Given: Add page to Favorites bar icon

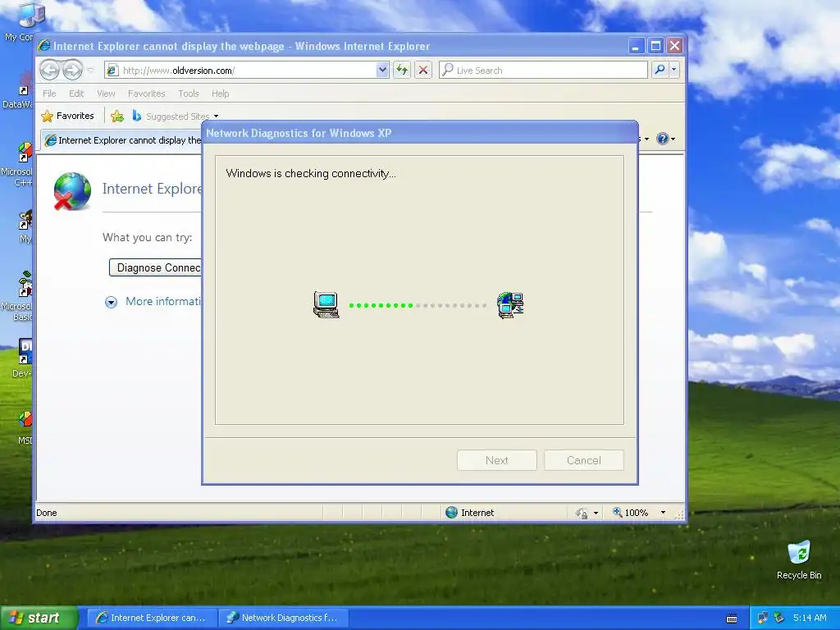Looking at the screenshot, I should pos(117,116).
